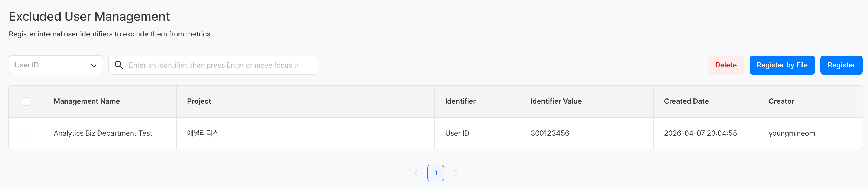Click the Delete button
Image resolution: width=868 pixels, height=188 pixels.
pos(725,65)
